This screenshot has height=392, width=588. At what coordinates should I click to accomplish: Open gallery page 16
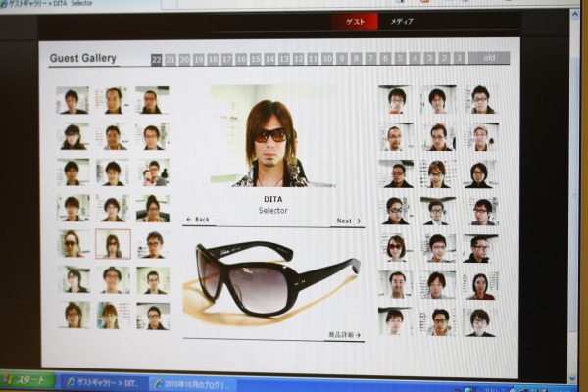tap(241, 59)
